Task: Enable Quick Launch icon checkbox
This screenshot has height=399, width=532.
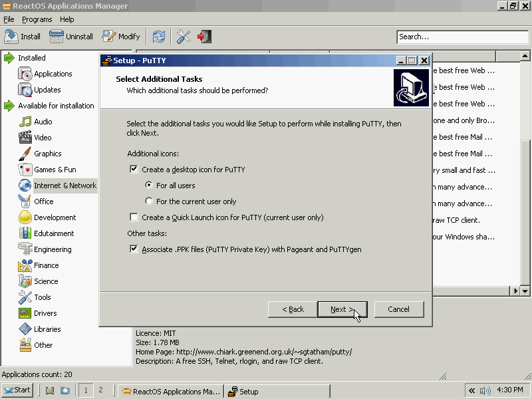Action: coord(134,217)
